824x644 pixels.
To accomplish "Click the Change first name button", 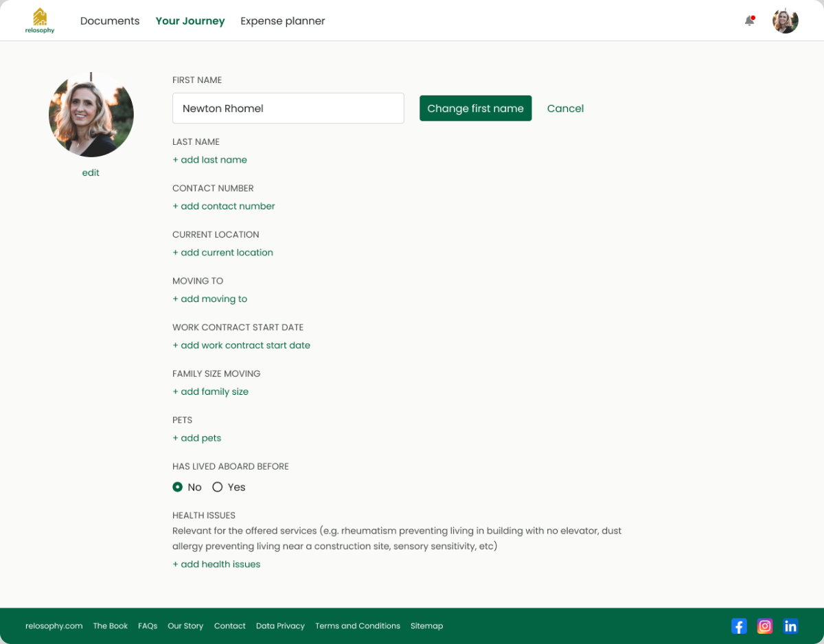I will click(476, 108).
